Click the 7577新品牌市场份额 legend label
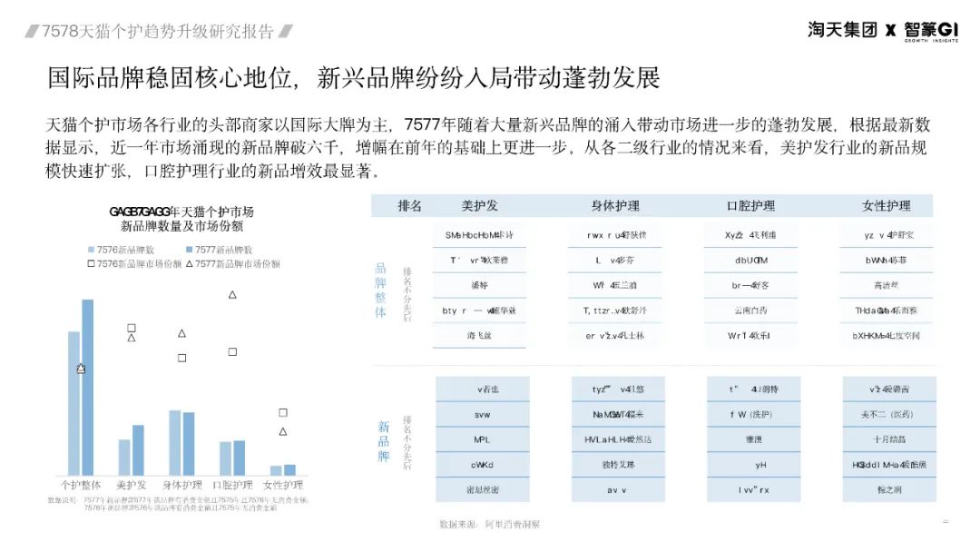This screenshot has height=552, width=980. (x=238, y=264)
